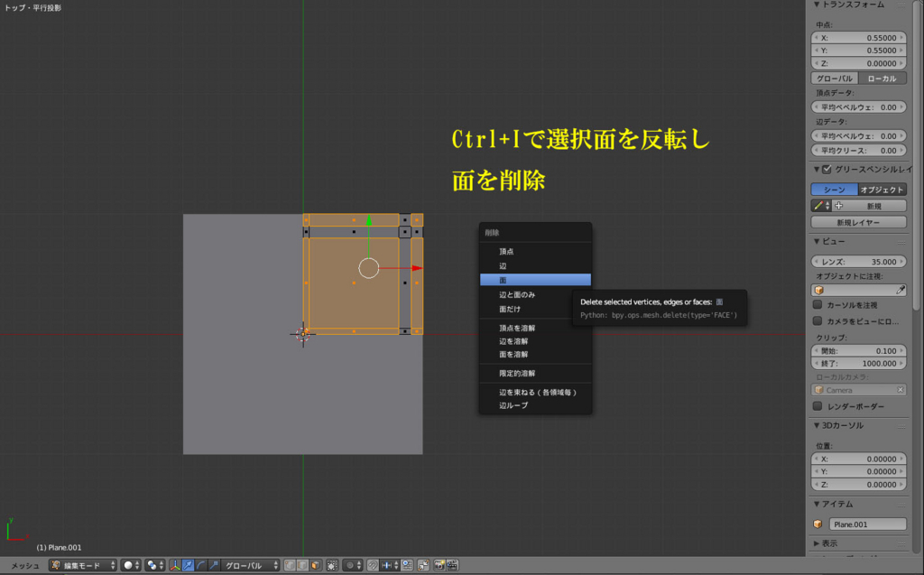Choose 辺と面のみ in the delete menu
Image resolution: width=924 pixels, height=575 pixels.
[535, 294]
